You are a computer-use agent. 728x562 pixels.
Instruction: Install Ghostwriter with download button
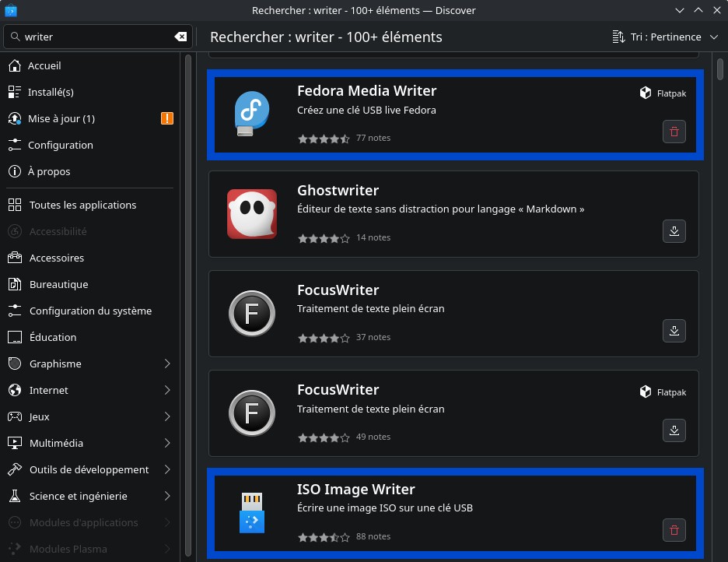674,231
